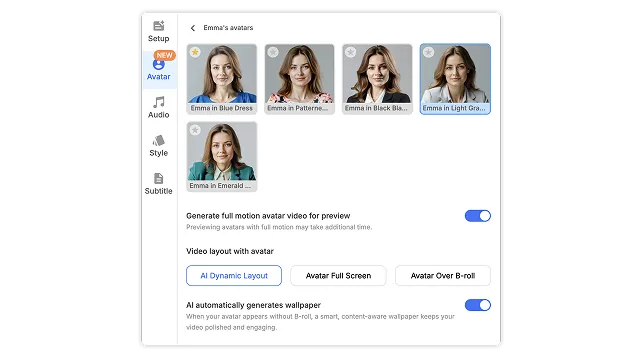
Task: Click "Video layout with avatar" heading
Action: coord(230,251)
